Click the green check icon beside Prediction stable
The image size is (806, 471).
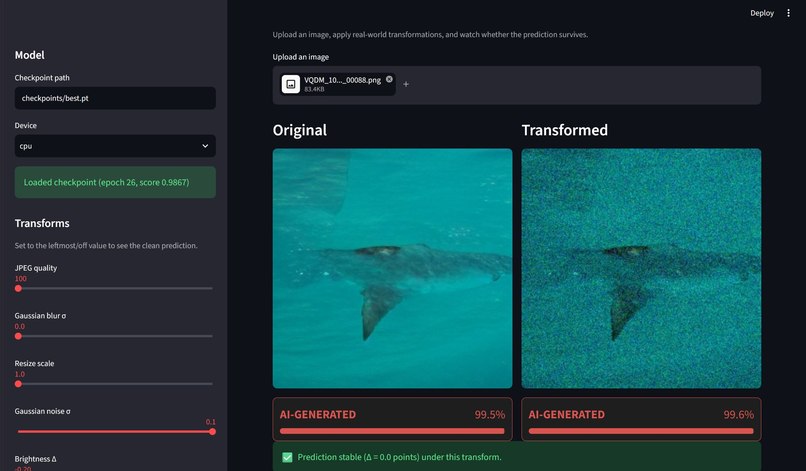[287, 457]
